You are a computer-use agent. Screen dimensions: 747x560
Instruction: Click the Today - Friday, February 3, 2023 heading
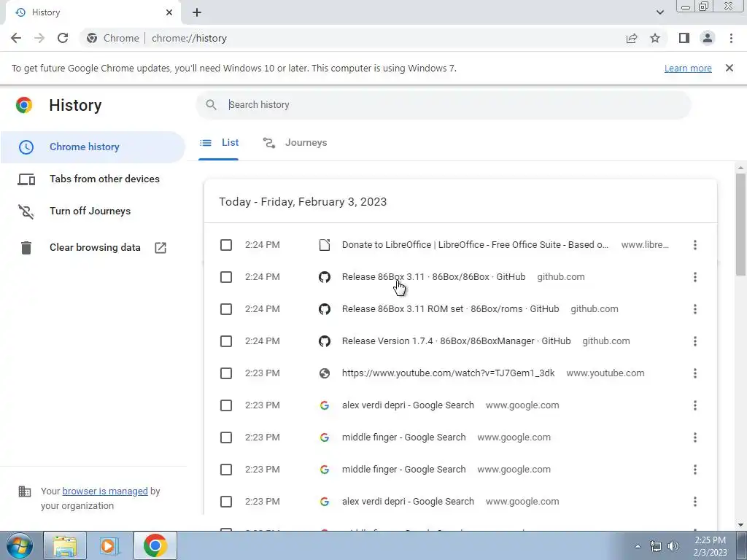pos(303,202)
